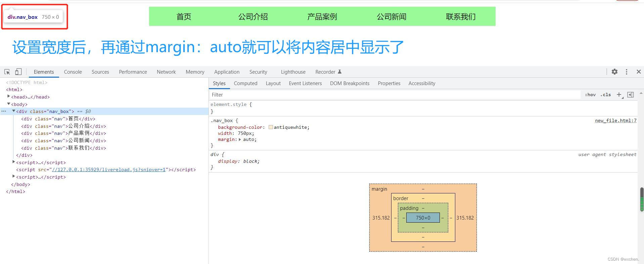Select the Event Listeners sub-tab
Image resolution: width=644 pixels, height=264 pixels.
click(x=305, y=83)
